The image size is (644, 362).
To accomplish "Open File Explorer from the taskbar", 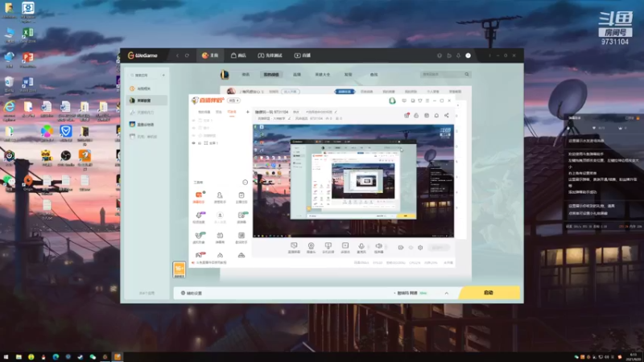I will coord(19,357).
